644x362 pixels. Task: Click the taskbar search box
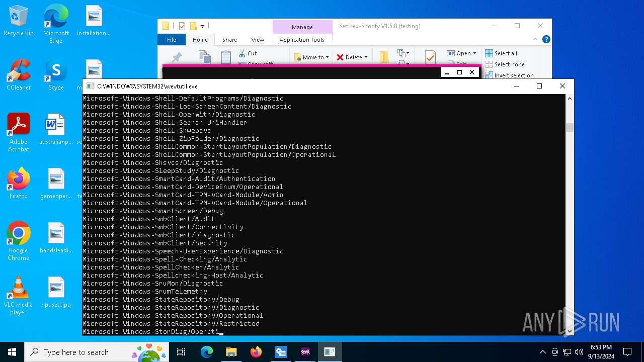tap(97, 352)
